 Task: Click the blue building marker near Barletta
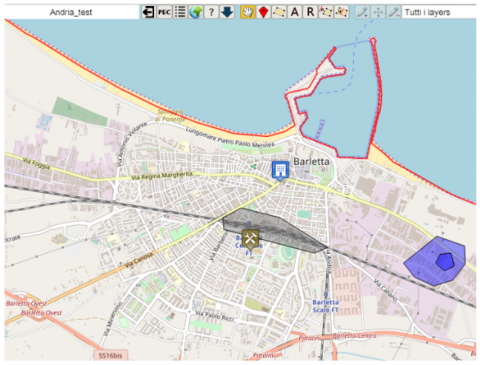[x=280, y=171]
